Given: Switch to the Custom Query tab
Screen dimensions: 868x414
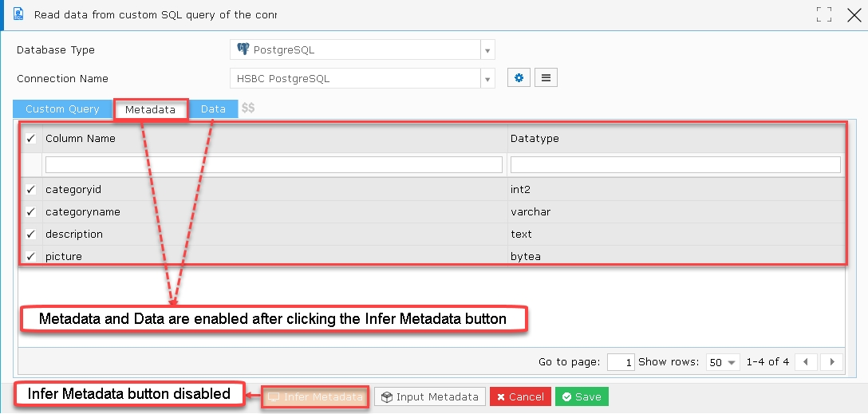Looking at the screenshot, I should click(x=62, y=109).
